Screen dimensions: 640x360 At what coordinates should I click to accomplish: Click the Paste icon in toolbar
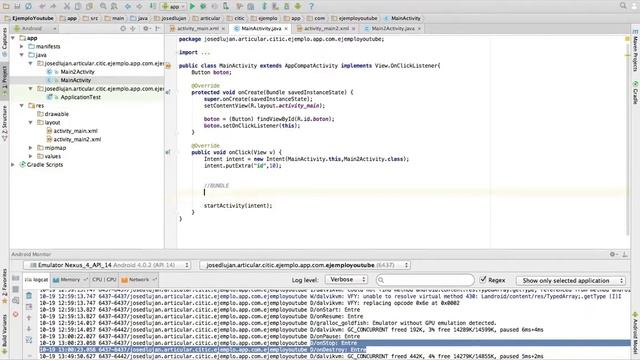coord(89,6)
